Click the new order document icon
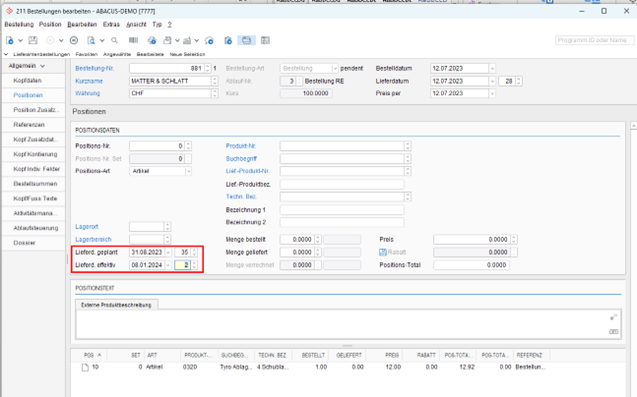 10,40
